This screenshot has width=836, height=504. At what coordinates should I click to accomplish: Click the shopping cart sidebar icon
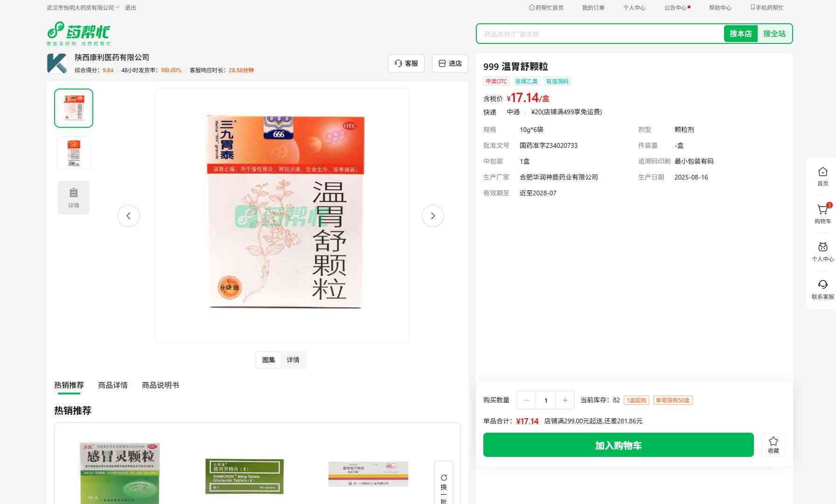[822, 210]
